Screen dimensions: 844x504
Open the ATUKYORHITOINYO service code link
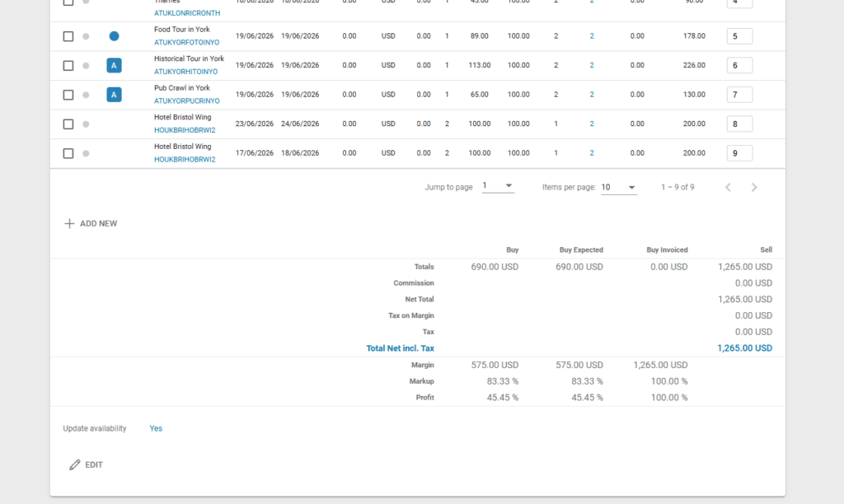click(x=185, y=72)
